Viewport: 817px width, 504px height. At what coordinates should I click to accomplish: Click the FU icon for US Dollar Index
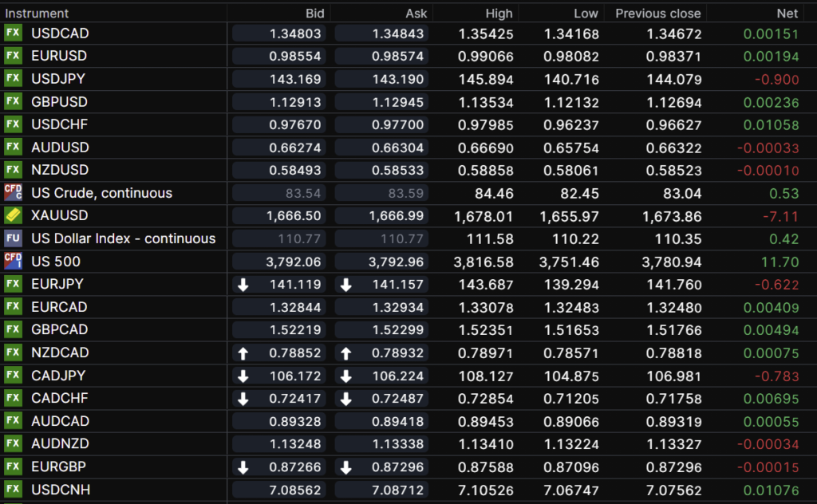13,238
